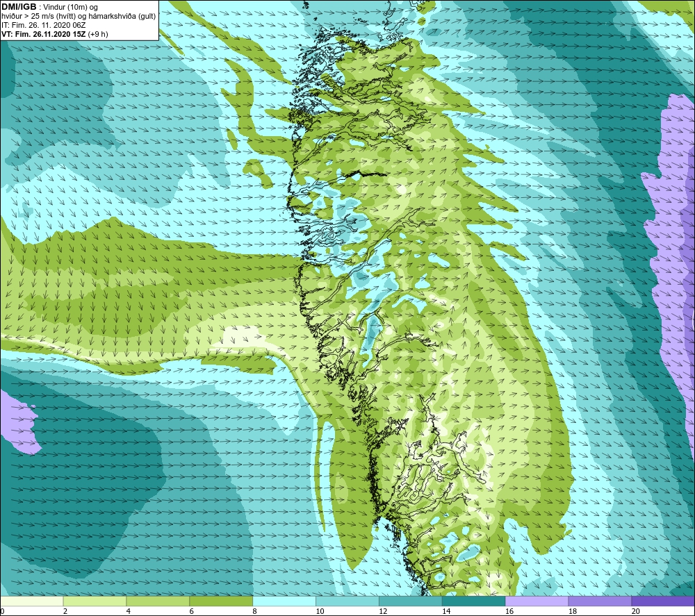Select the 12-14 m/s teal swatch
695x616 pixels.
tap(411, 601)
